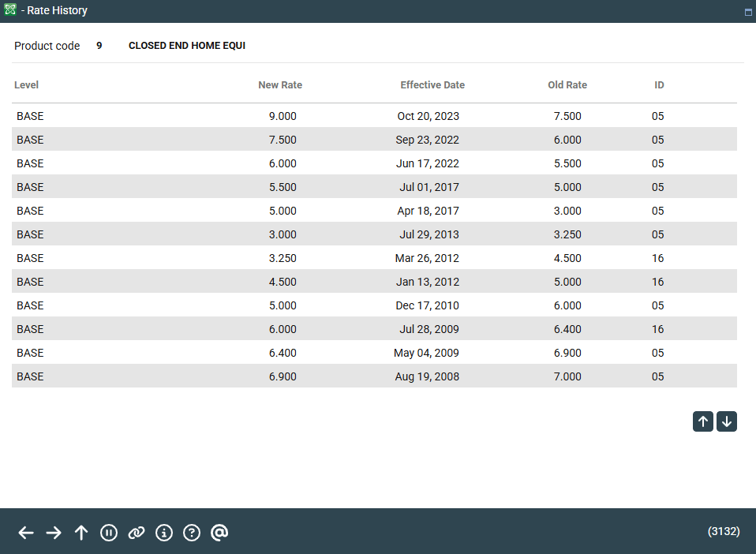Sort by the Effective Date column header
756x554 pixels.
click(x=432, y=85)
